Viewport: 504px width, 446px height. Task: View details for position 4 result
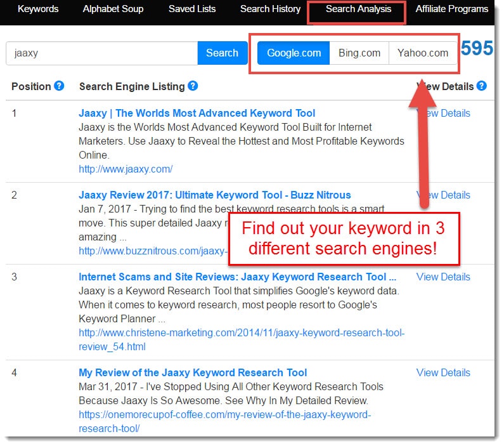443,373
